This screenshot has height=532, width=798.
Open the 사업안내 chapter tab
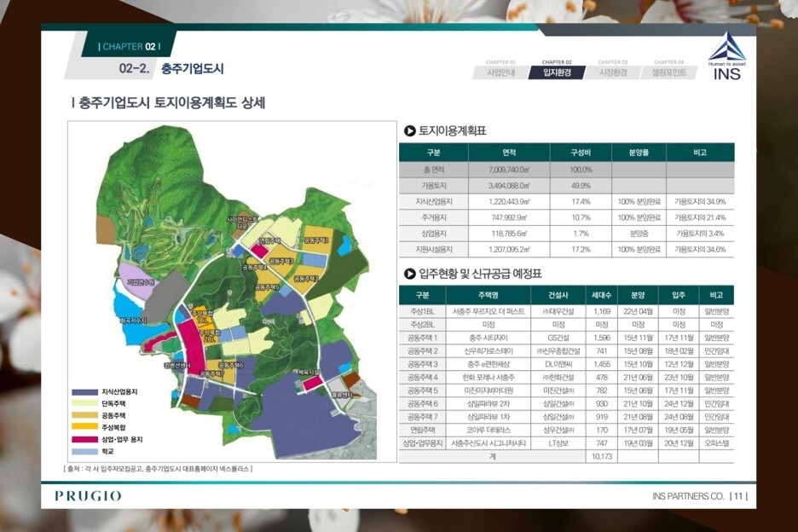click(500, 72)
